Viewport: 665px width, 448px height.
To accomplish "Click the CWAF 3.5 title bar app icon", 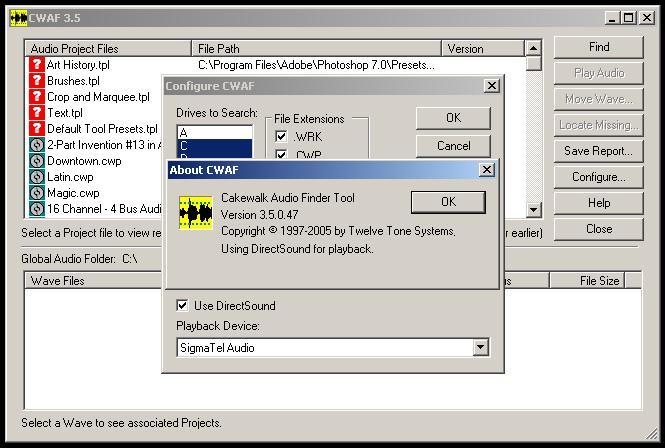I will pyautogui.click(x=18, y=18).
